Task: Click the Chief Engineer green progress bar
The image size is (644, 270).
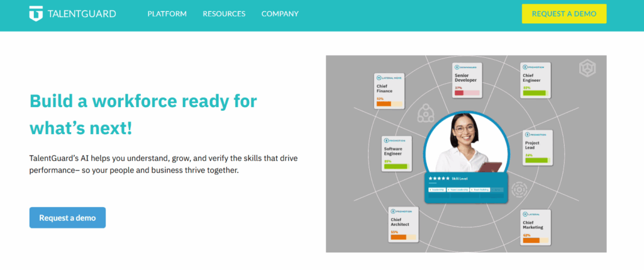Action: pyautogui.click(x=535, y=93)
